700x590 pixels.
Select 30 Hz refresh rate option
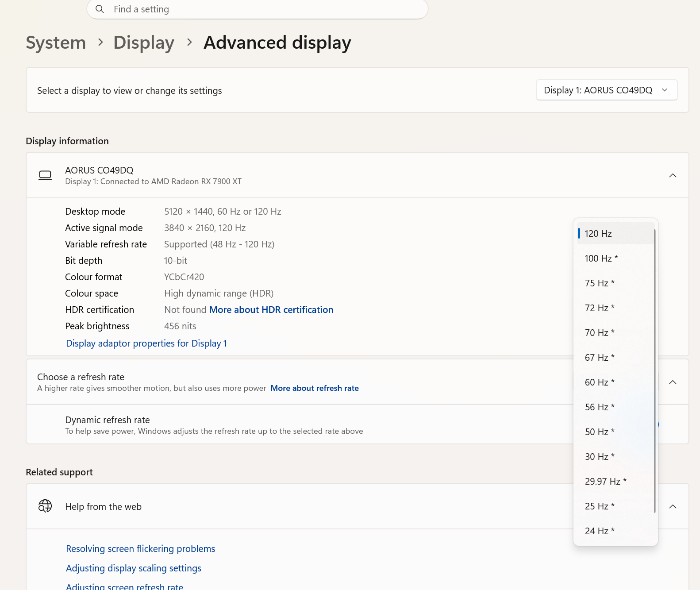click(615, 456)
